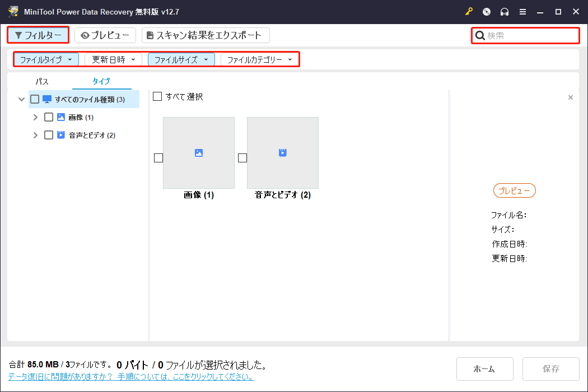Click the orange プレビュー button
The height and width of the screenshot is (392, 588).
[514, 190]
